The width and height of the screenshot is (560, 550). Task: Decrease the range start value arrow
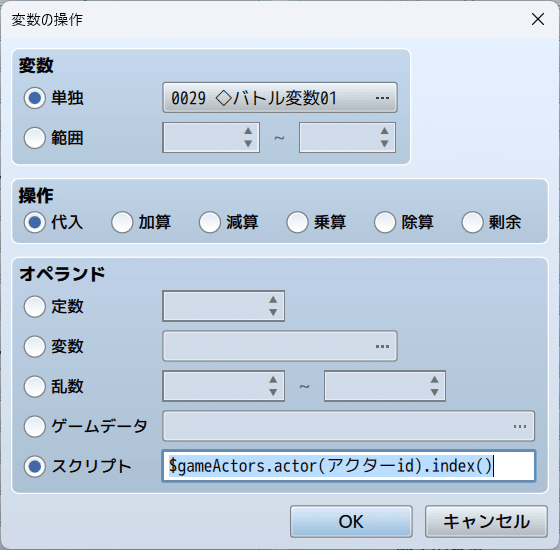pos(248,144)
